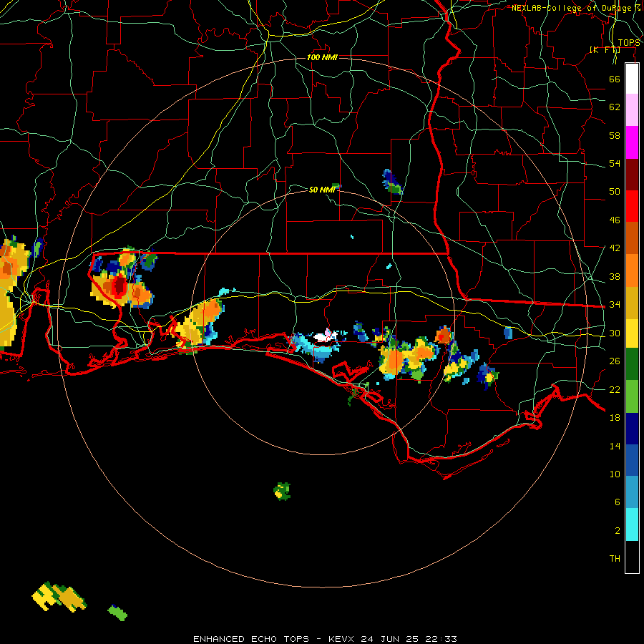This screenshot has height=644, width=644.
Task: Click the bright yellow legend swatch
Action: coord(632,333)
